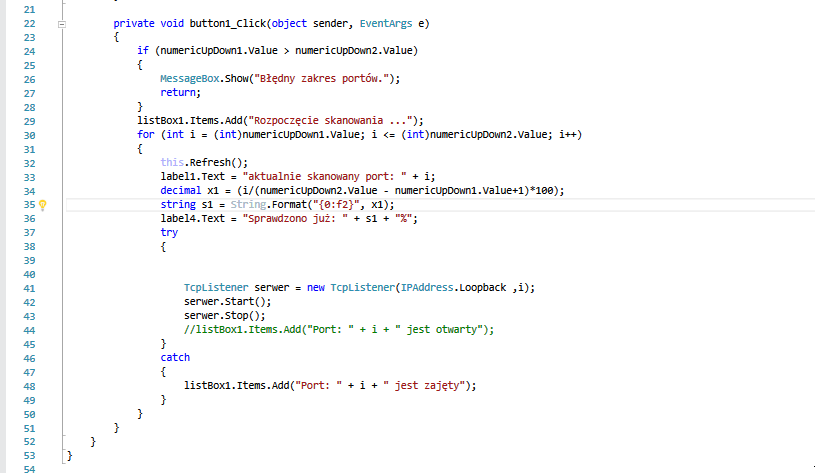The width and height of the screenshot is (815, 473).
Task: Click serwer.Start() on line 42
Action: [227, 301]
